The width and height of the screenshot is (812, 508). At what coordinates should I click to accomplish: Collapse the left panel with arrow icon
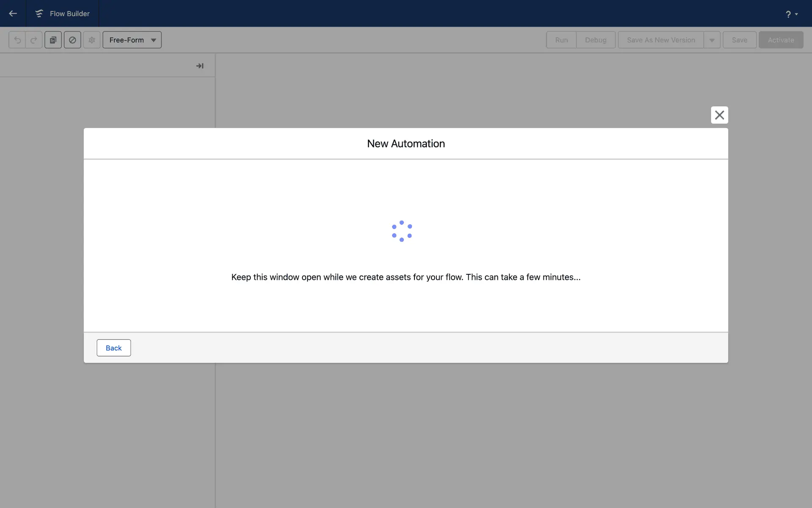coord(200,66)
